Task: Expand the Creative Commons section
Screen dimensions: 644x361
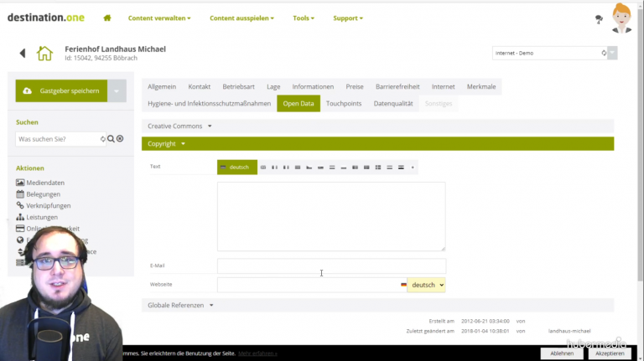Action: click(378, 126)
